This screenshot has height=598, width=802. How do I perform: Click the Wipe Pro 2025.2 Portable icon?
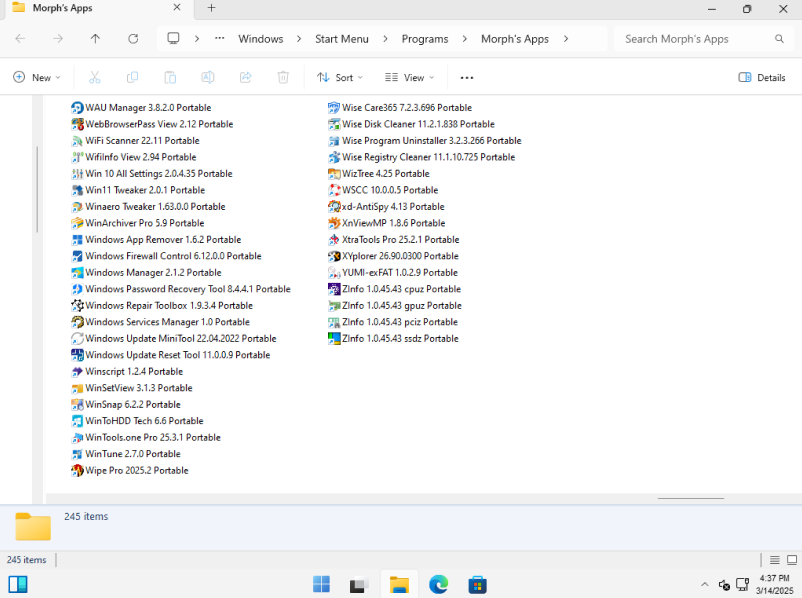pos(77,471)
